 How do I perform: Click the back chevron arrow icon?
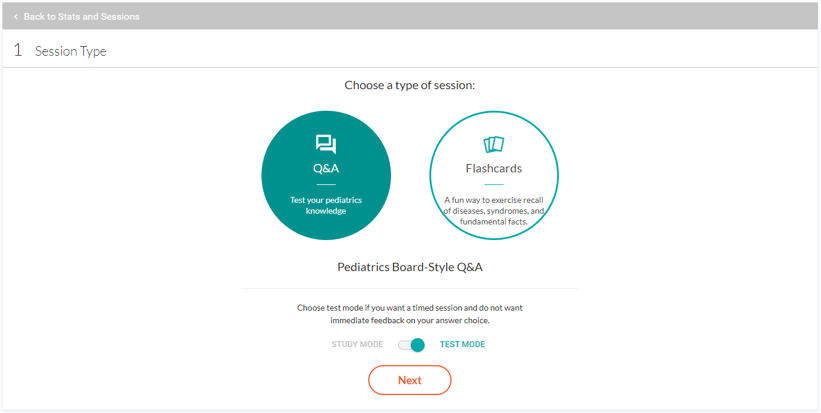tap(16, 17)
